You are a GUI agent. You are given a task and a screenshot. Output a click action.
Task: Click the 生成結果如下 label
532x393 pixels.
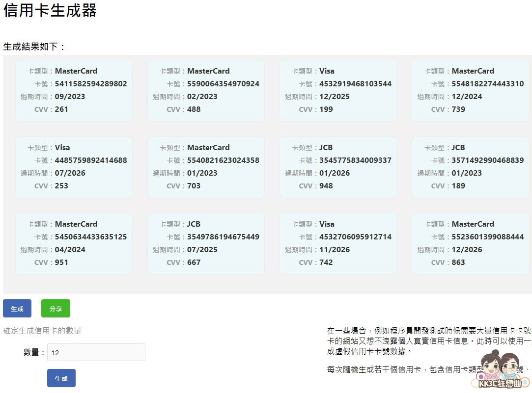coord(33,47)
